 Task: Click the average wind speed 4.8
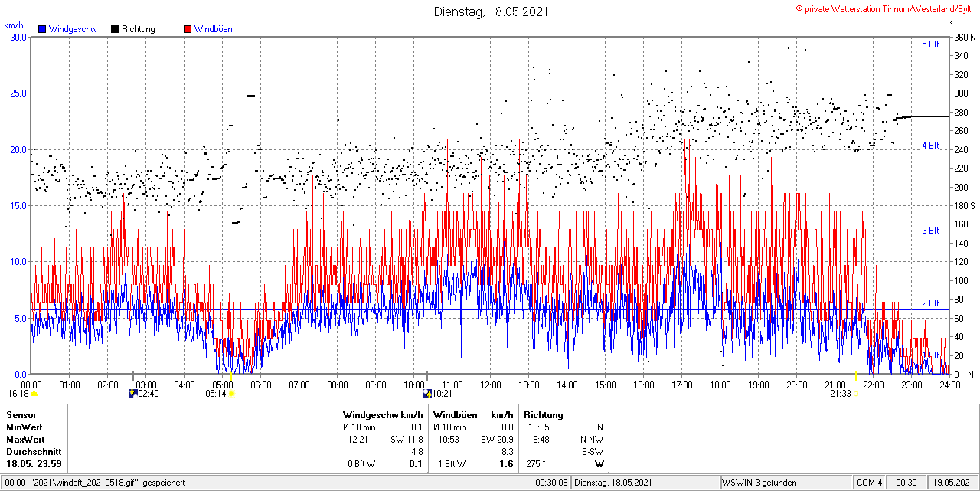pyautogui.click(x=417, y=452)
